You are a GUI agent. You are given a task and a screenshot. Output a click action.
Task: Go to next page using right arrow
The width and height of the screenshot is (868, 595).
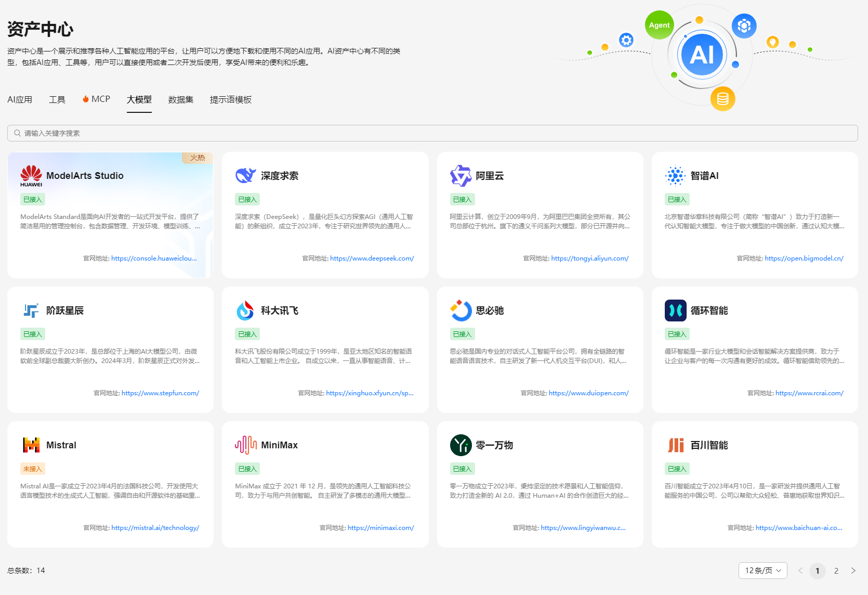pyautogui.click(x=853, y=571)
